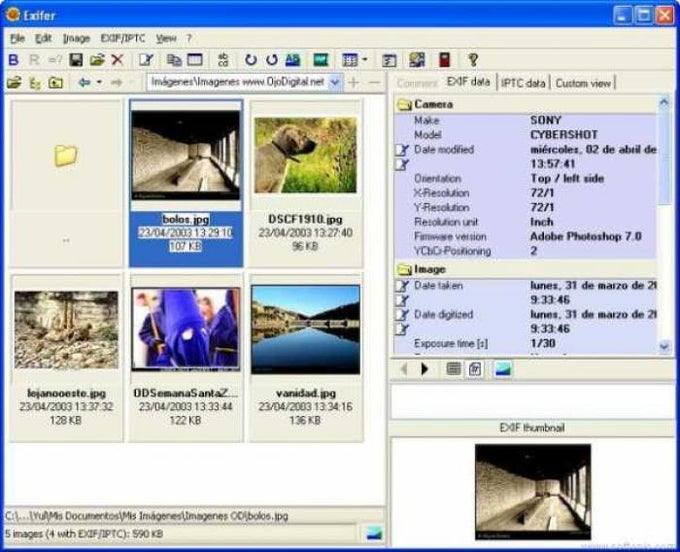Click the red X delete icon
The width and height of the screenshot is (680, 552).
coord(118,60)
